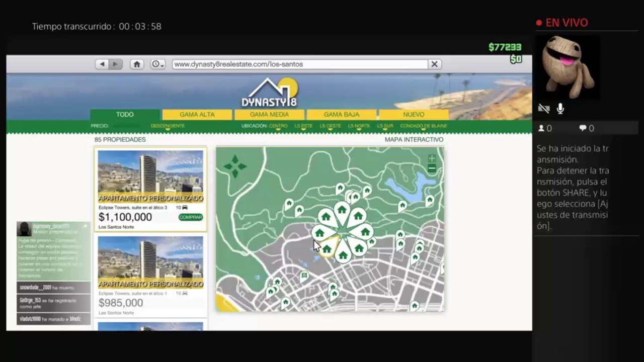644x362 pixels.
Task: Toggle the LS ESTE location filter
Action: [x=303, y=126]
